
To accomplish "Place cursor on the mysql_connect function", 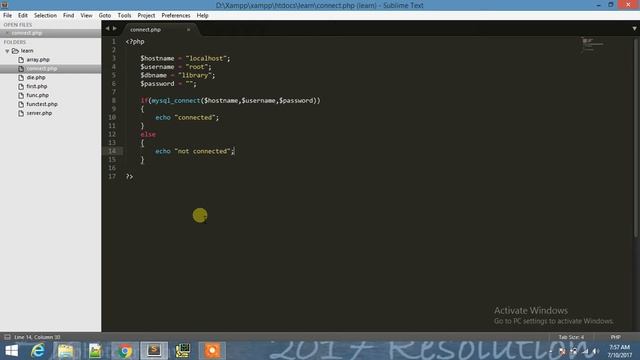I will point(176,100).
